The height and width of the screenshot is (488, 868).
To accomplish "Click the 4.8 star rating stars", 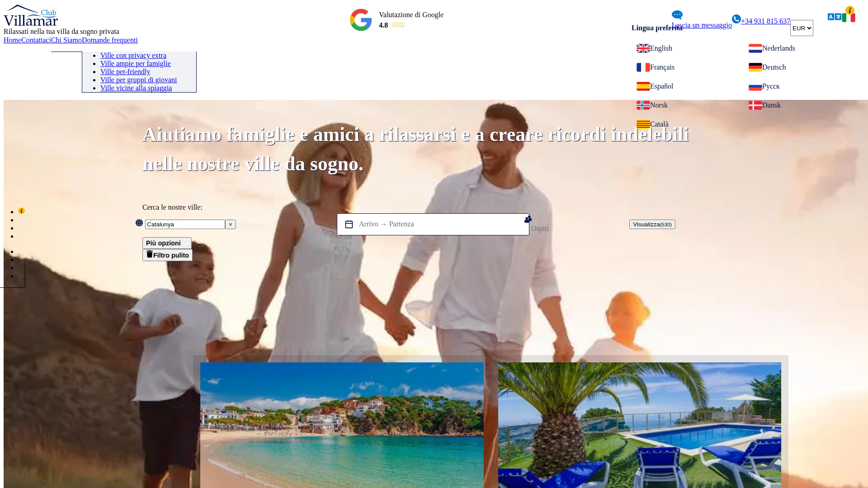I will point(398,25).
